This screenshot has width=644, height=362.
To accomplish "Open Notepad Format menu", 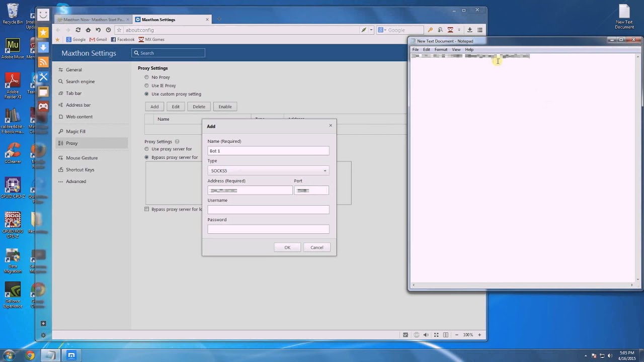I will [x=441, y=49].
